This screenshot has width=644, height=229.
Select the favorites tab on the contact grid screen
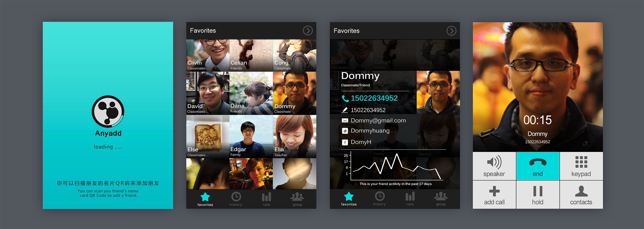(205, 199)
